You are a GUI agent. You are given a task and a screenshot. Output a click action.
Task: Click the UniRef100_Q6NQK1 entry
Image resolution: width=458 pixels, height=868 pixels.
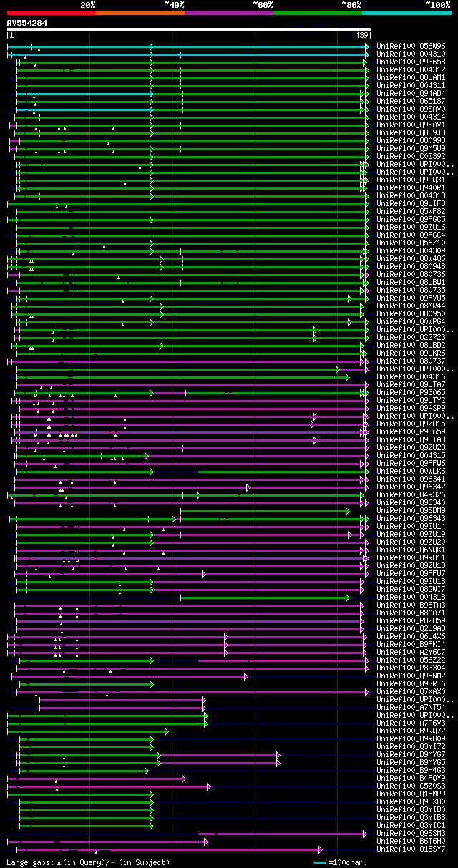pos(411,550)
